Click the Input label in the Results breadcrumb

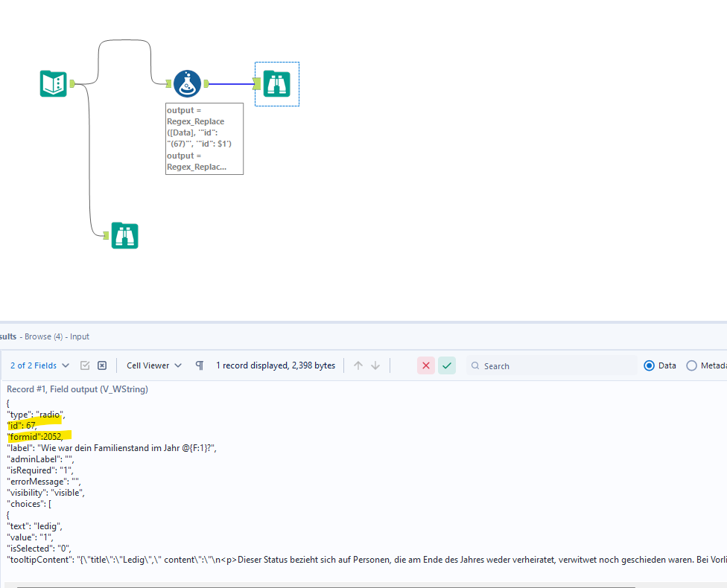coord(79,336)
